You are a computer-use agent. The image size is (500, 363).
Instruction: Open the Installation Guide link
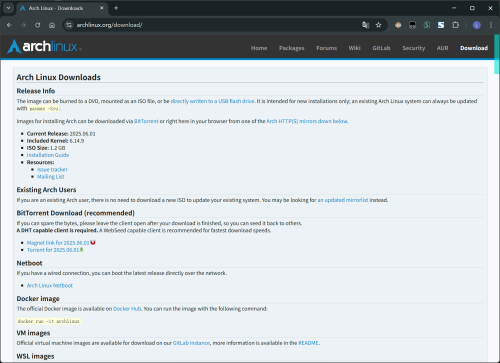tap(48, 155)
